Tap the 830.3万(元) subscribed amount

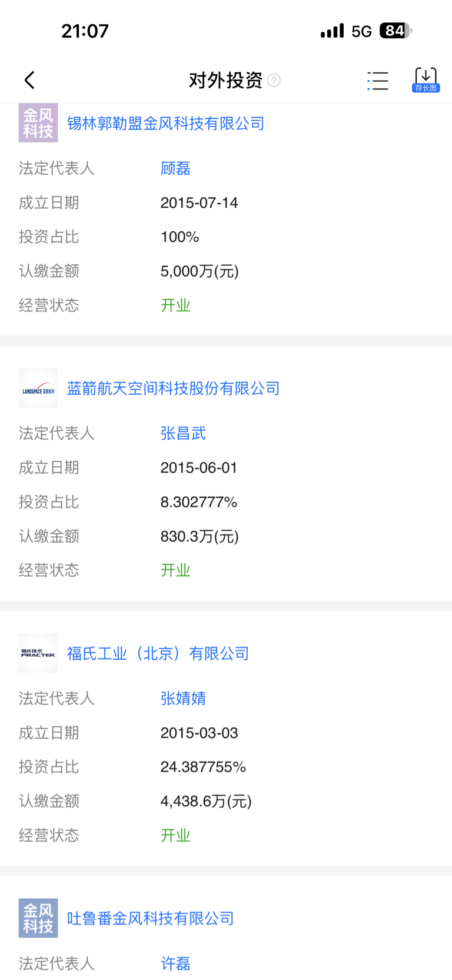pyautogui.click(x=200, y=536)
